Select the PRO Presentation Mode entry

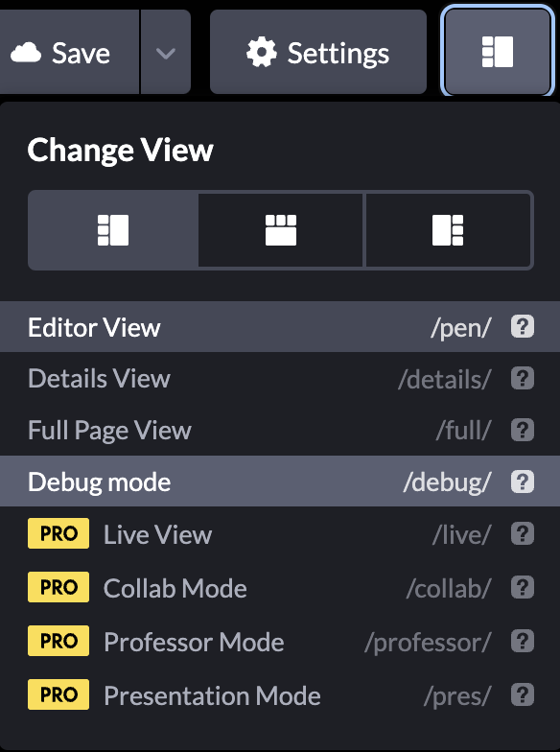(x=280, y=694)
